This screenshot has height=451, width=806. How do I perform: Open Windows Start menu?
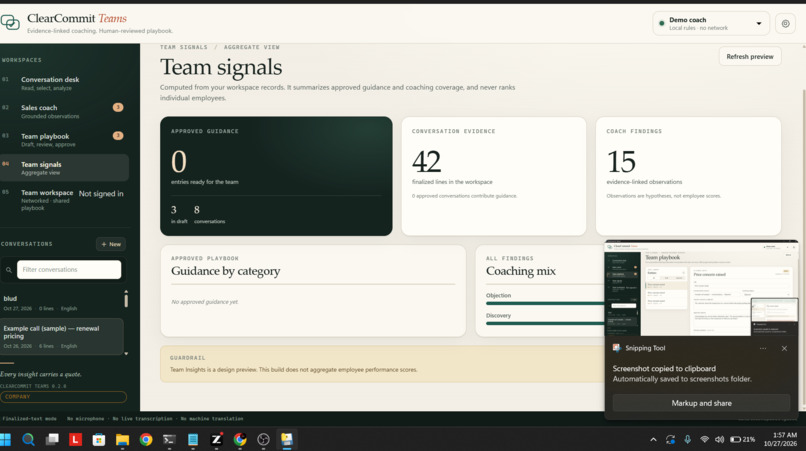click(5, 439)
